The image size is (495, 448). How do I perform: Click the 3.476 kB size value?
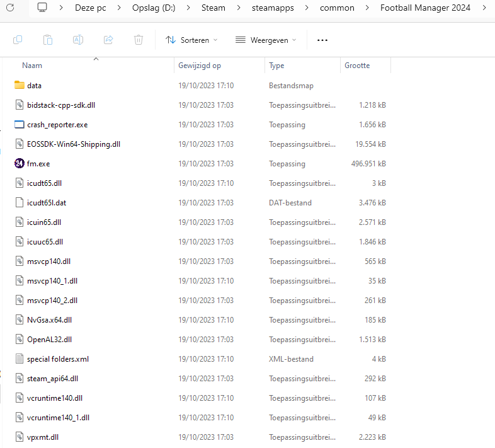click(x=372, y=202)
